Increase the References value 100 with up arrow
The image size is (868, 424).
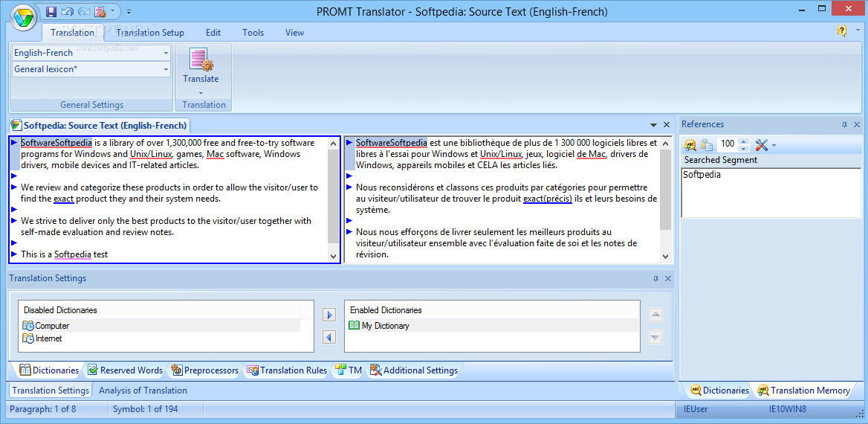pyautogui.click(x=743, y=141)
